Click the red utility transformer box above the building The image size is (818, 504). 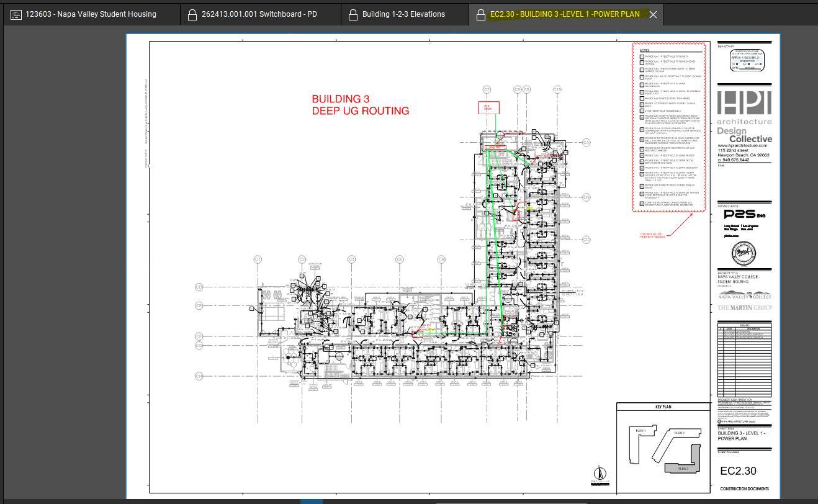pos(488,108)
